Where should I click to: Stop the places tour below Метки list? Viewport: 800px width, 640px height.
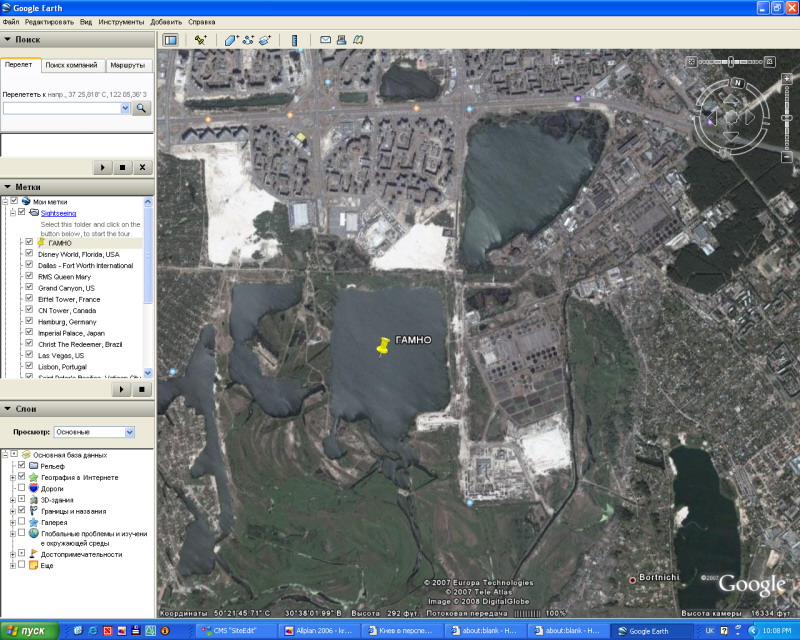point(142,389)
